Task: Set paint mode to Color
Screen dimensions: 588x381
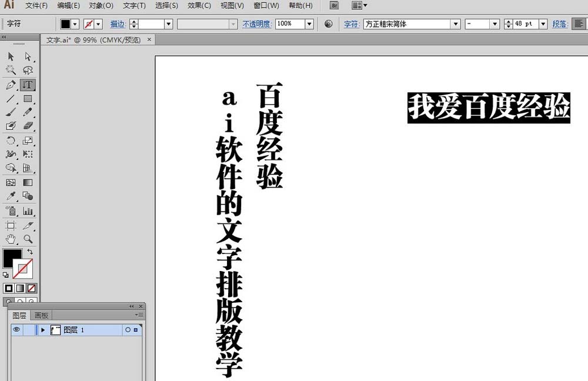Action: point(9,288)
